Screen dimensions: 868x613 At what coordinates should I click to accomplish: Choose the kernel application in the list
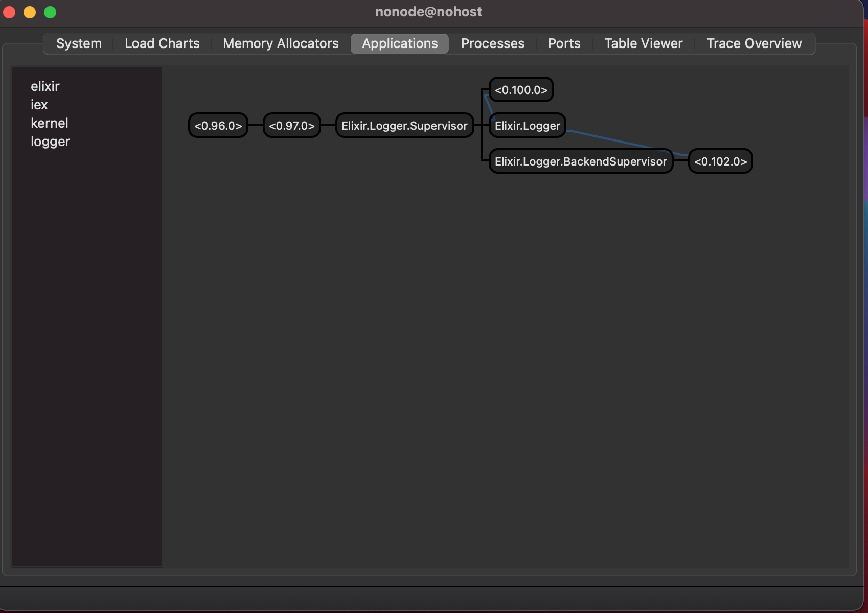coord(49,123)
